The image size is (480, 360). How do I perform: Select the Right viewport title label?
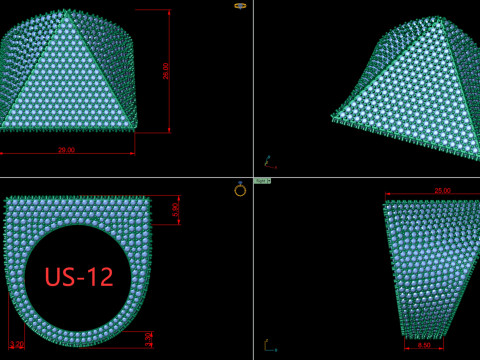[261, 181]
